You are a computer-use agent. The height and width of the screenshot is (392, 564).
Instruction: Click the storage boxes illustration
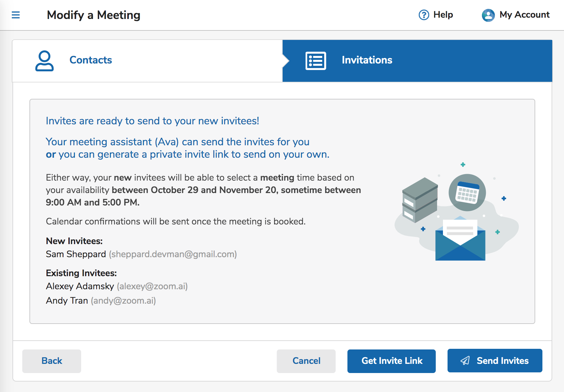coord(419,200)
